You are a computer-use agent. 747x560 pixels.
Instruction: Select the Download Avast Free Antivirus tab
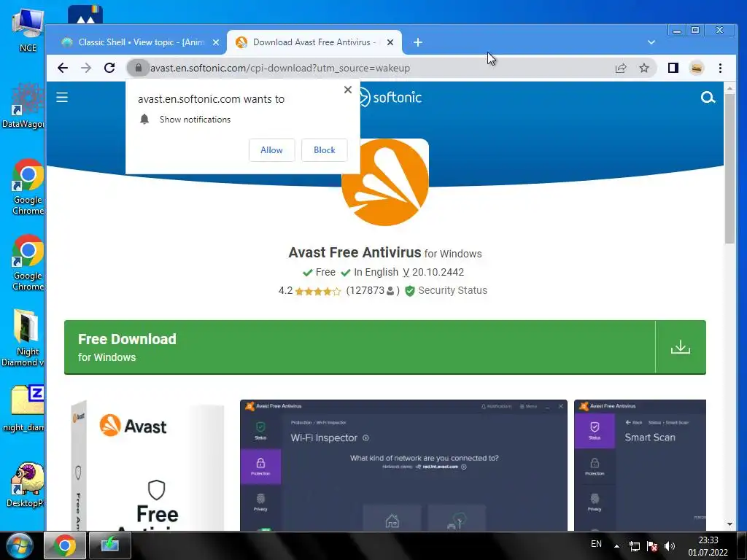point(314,42)
